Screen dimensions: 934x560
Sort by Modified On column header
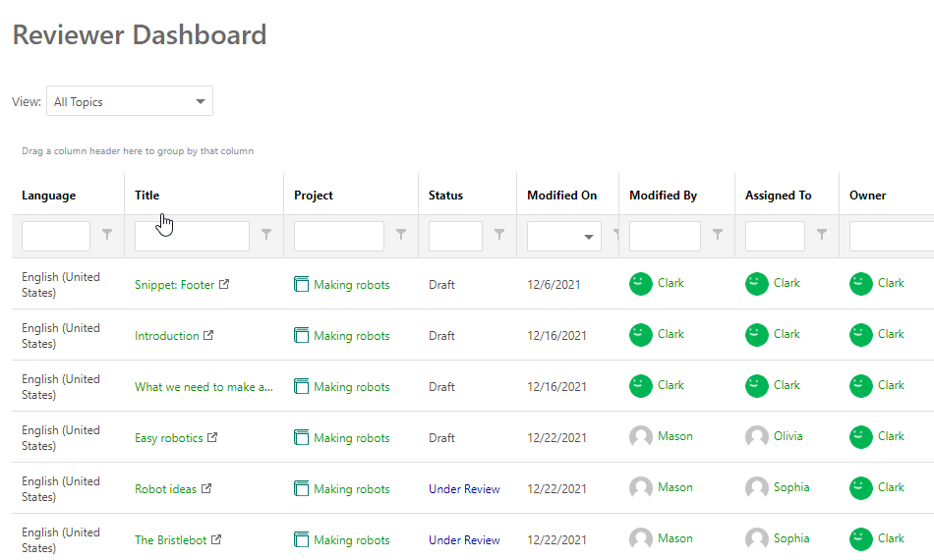[x=561, y=196]
